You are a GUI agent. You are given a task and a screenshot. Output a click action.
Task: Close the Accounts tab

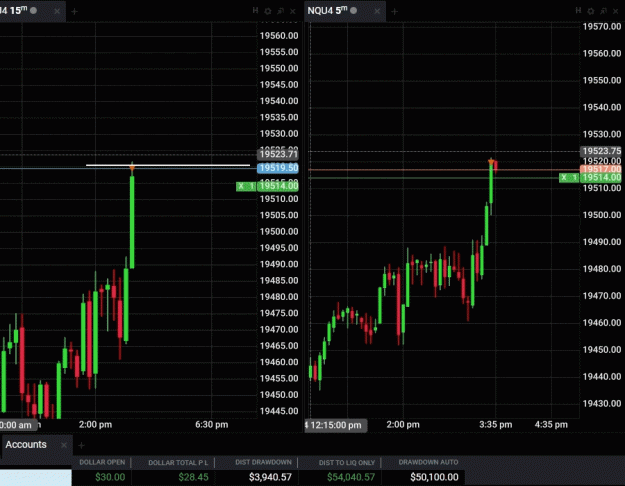click(64, 445)
